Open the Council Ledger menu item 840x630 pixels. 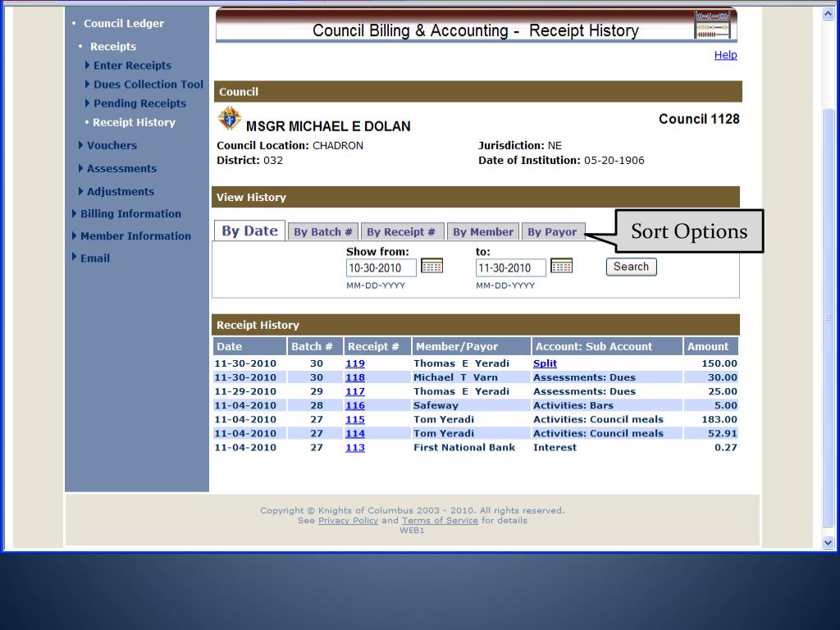click(124, 24)
